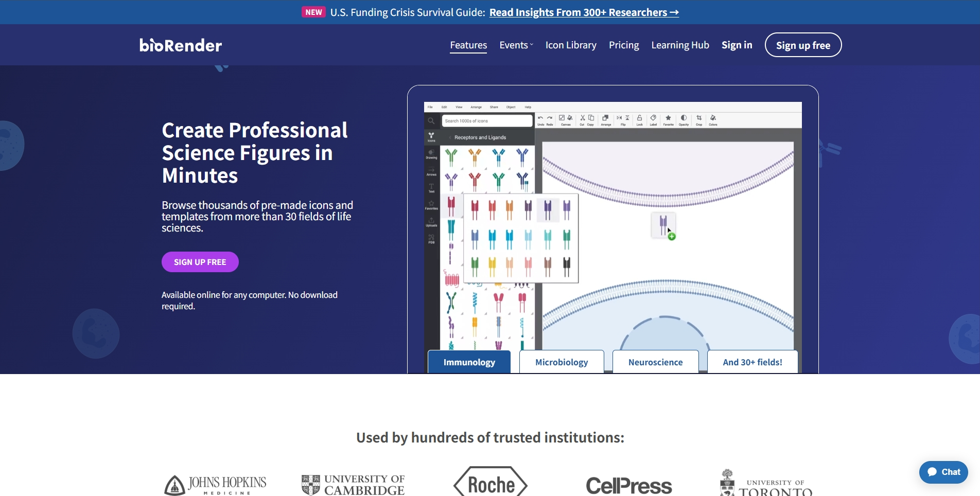980x496 pixels.
Task: Click the Crop tool icon
Action: [x=699, y=119]
